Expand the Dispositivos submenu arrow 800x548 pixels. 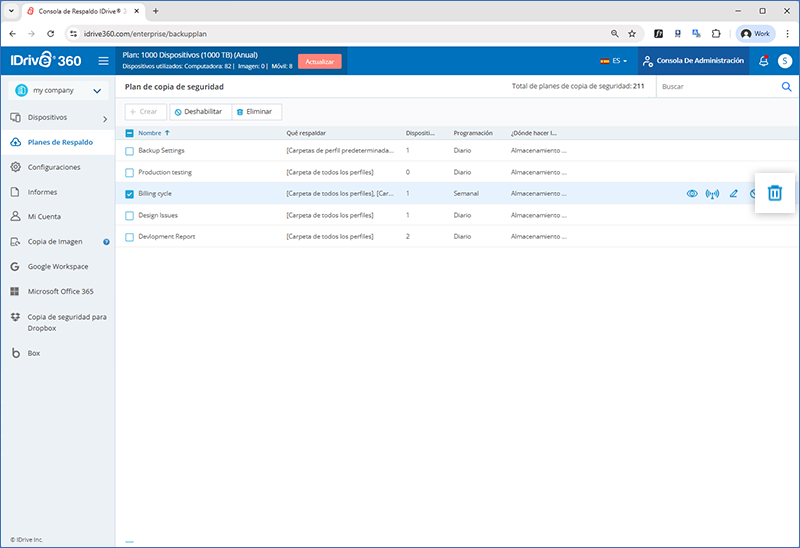105,120
